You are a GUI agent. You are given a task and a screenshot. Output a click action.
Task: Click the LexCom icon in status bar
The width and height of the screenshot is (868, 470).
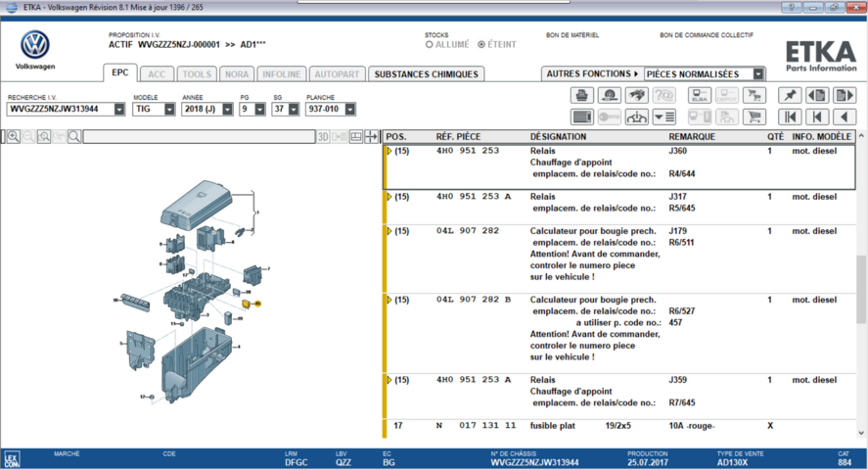12,459
